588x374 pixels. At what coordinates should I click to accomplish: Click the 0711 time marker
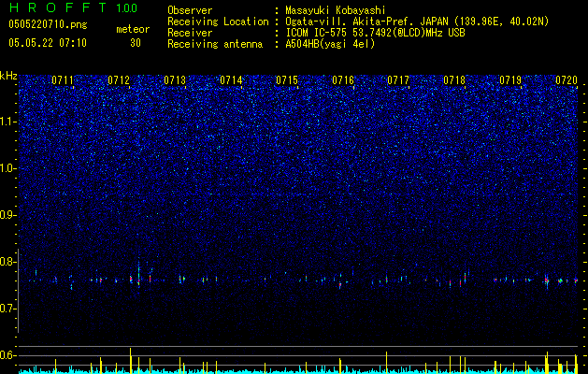click(x=63, y=80)
